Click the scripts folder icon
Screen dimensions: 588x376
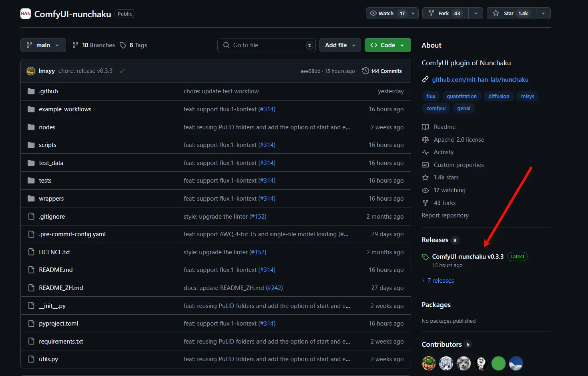click(31, 145)
